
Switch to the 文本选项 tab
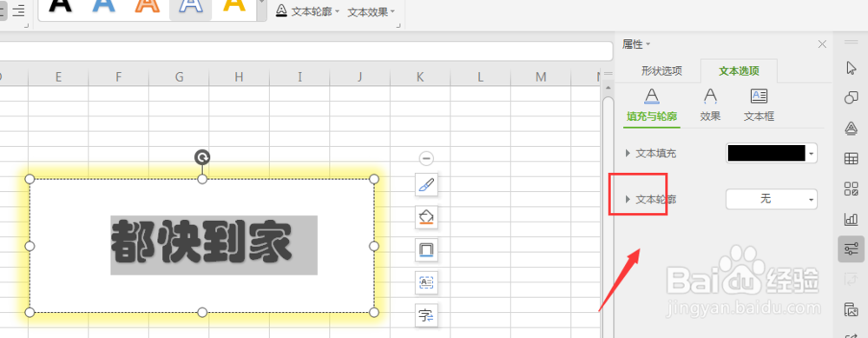point(739,71)
